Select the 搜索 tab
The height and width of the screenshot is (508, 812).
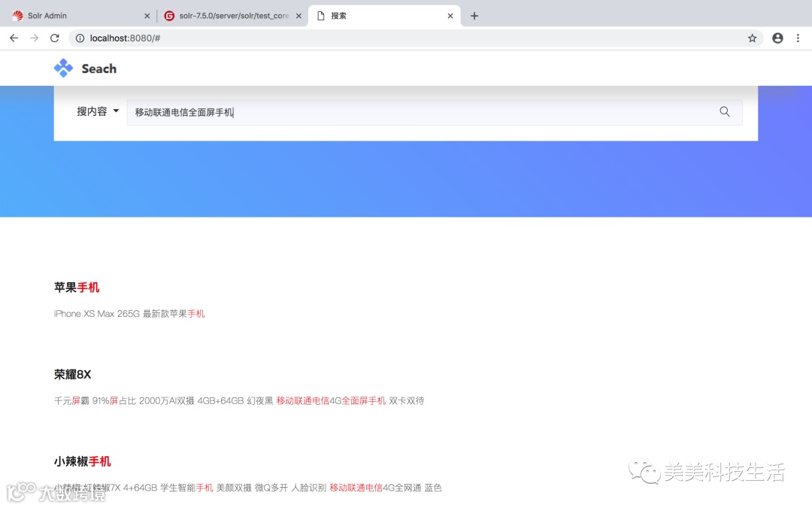[384, 16]
